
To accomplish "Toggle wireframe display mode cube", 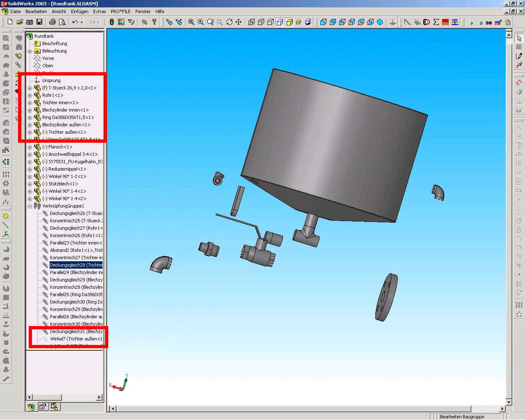I will 251,22.
